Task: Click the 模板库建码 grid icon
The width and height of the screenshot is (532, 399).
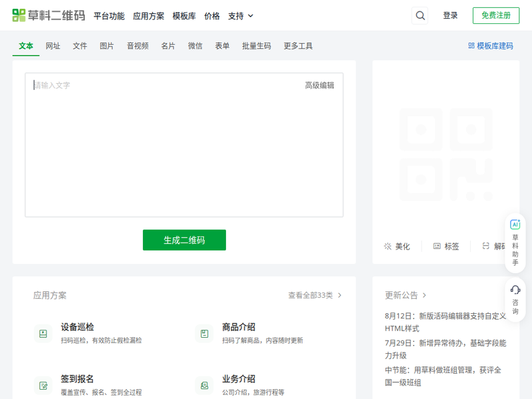Action: tap(471, 46)
